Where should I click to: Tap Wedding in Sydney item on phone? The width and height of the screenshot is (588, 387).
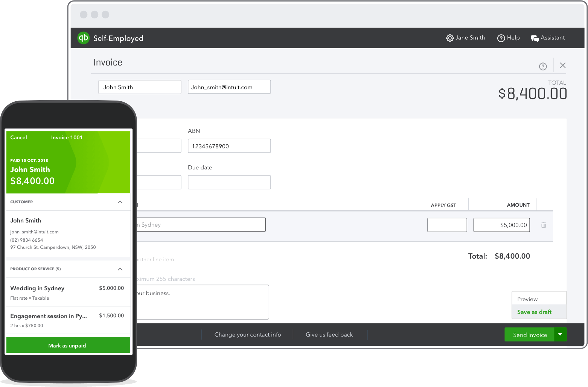pyautogui.click(x=68, y=293)
